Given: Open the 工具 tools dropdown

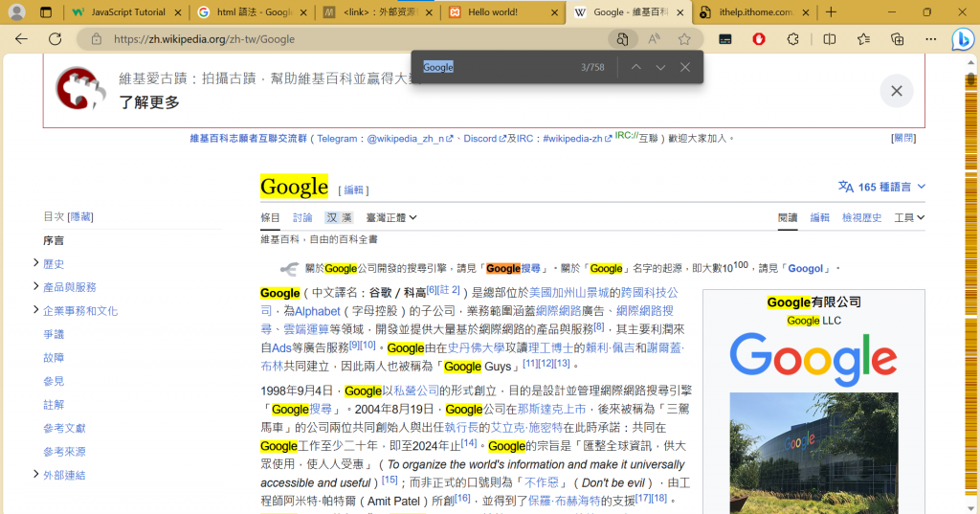Looking at the screenshot, I should [909, 217].
